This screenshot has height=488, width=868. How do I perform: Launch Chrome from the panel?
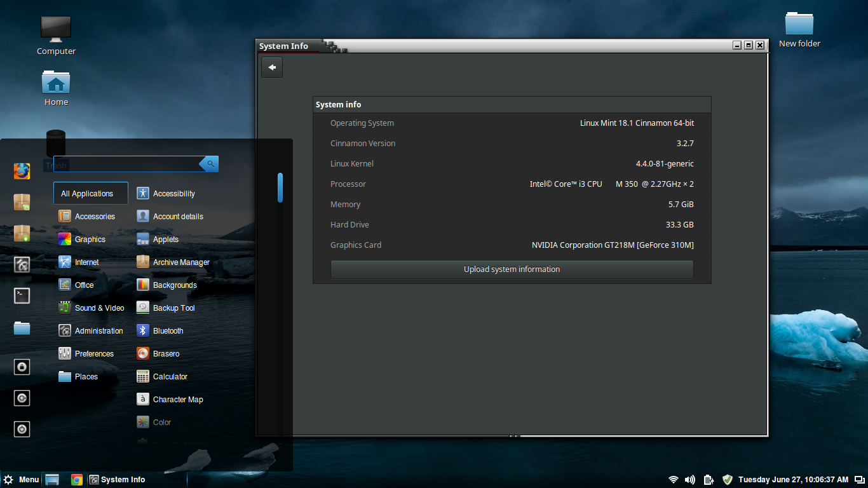click(77, 480)
